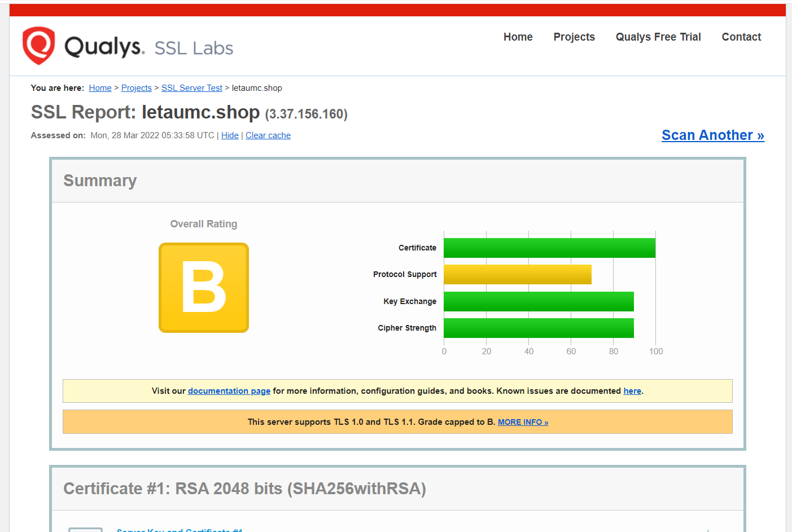The image size is (792, 532).
Task: Click the Hide link
Action: click(x=230, y=135)
